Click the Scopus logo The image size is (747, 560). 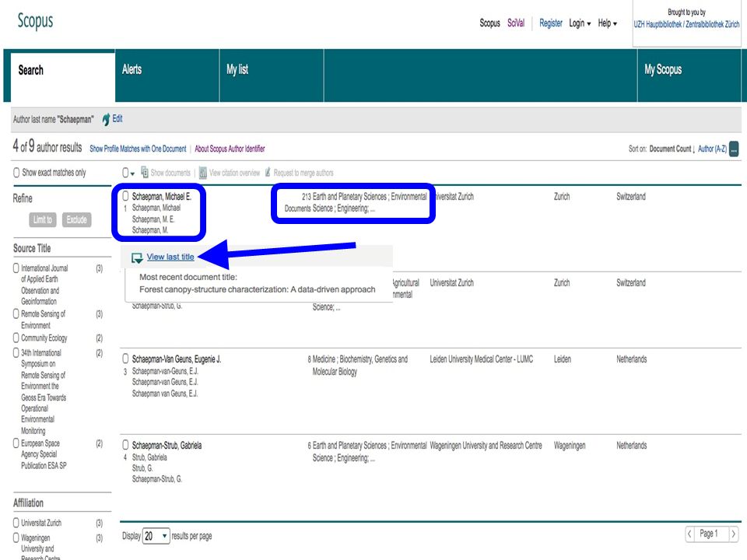click(x=35, y=20)
